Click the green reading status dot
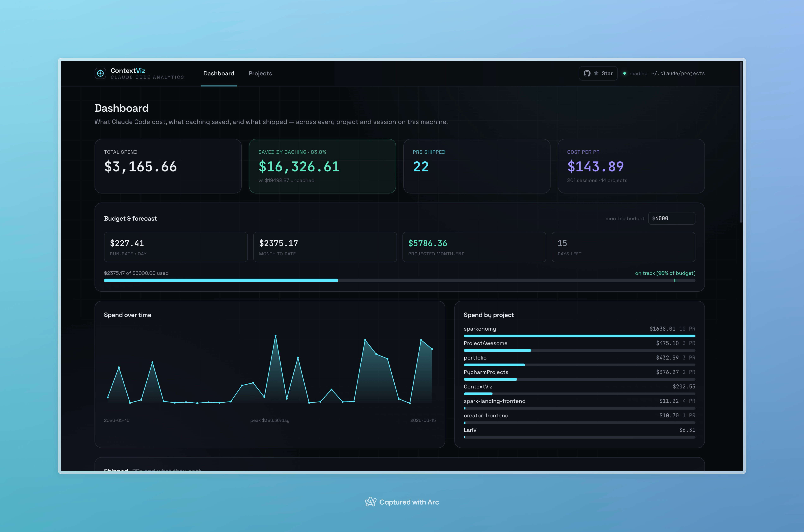Viewport: 804px width, 532px height. pyautogui.click(x=624, y=73)
